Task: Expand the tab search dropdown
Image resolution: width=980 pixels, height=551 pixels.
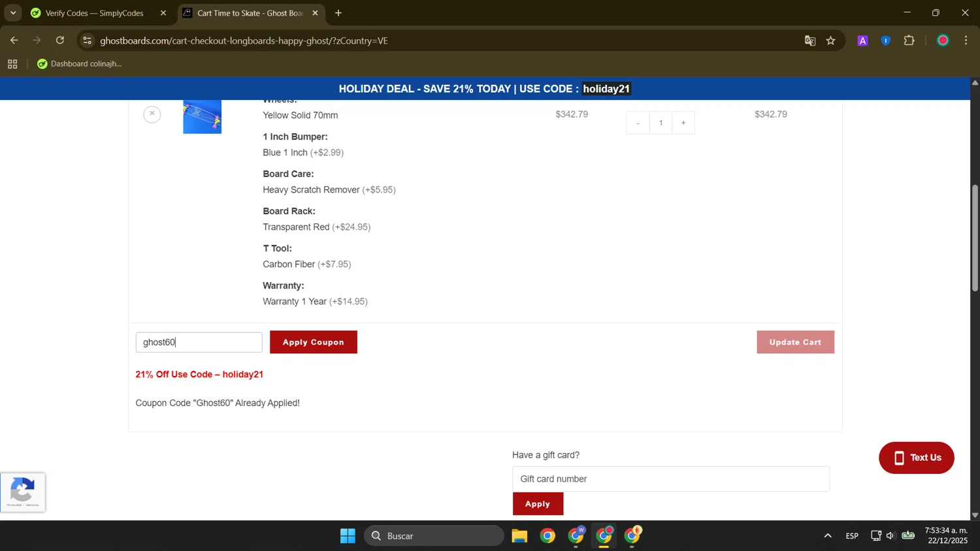Action: click(13, 13)
